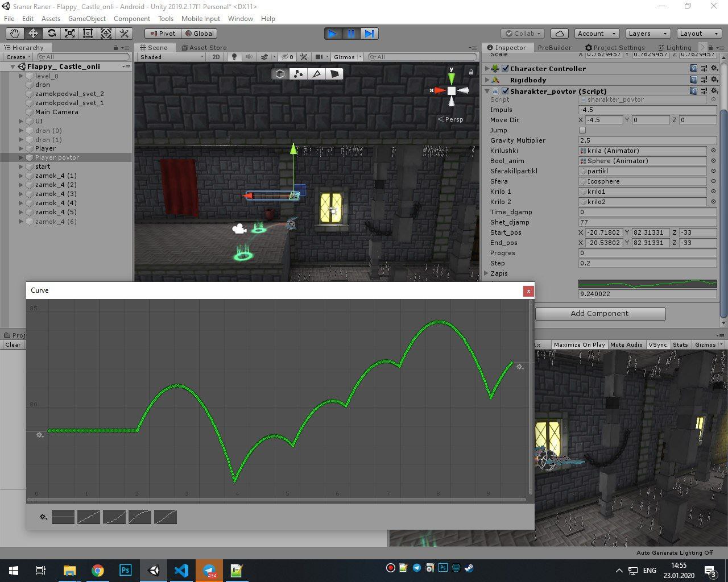Expand the Zapis property

coord(486,273)
